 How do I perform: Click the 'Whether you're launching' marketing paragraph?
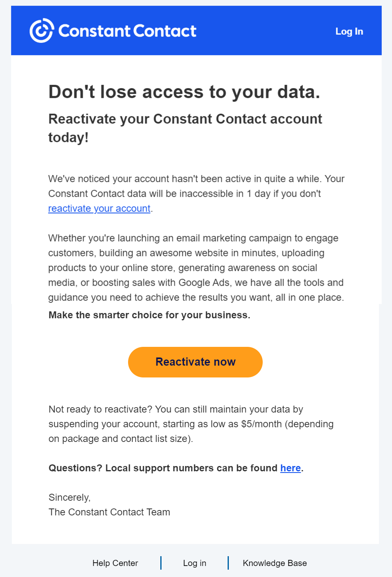point(196,268)
